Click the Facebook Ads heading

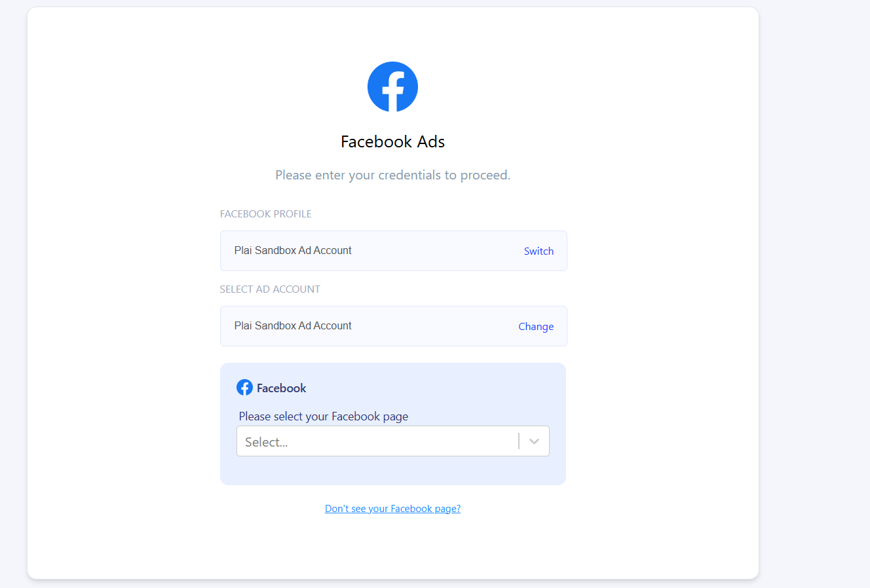tap(392, 142)
